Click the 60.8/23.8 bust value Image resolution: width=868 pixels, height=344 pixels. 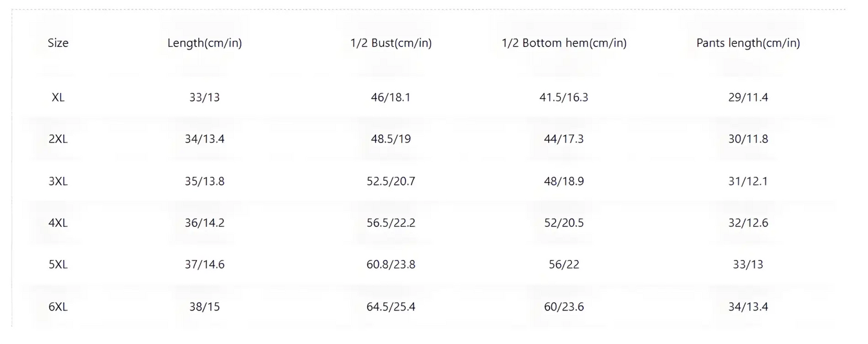[390, 265]
